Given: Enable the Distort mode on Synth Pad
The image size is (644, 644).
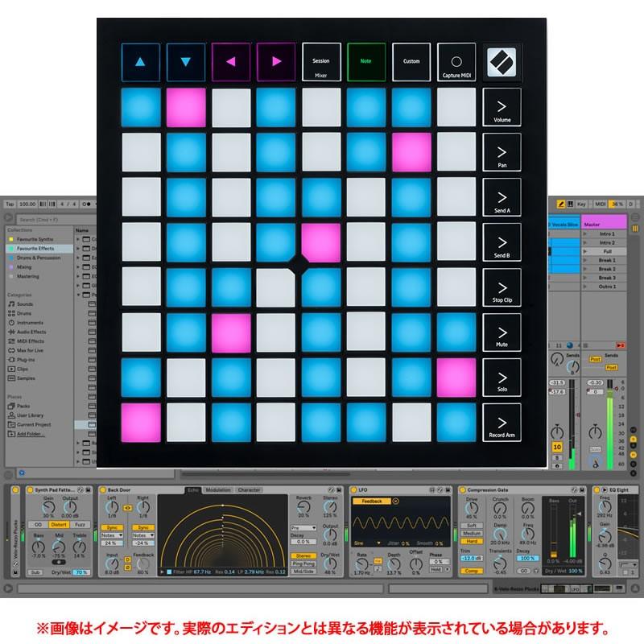Looking at the screenshot, I should 59,524.
